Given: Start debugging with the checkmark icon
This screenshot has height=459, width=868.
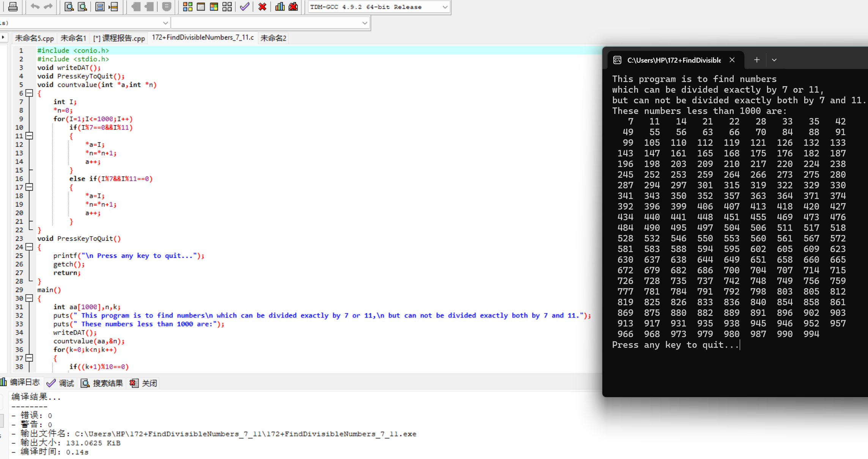Looking at the screenshot, I should coord(245,6).
